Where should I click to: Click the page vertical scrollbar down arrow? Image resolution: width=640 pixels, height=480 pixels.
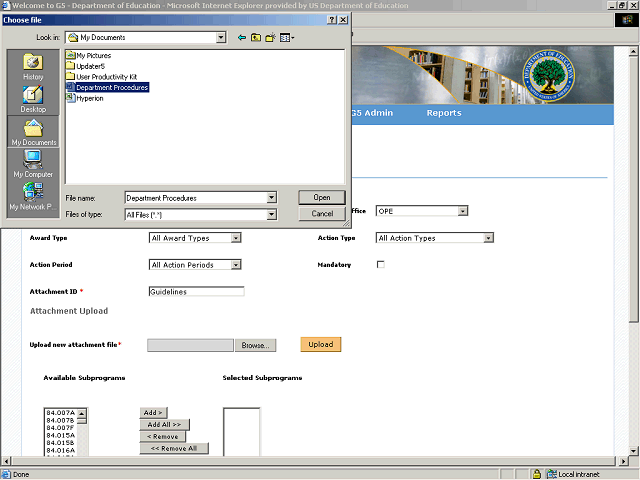click(633, 451)
